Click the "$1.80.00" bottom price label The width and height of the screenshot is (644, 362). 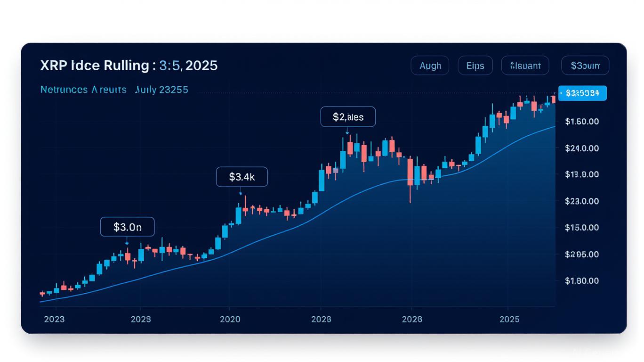(582, 281)
